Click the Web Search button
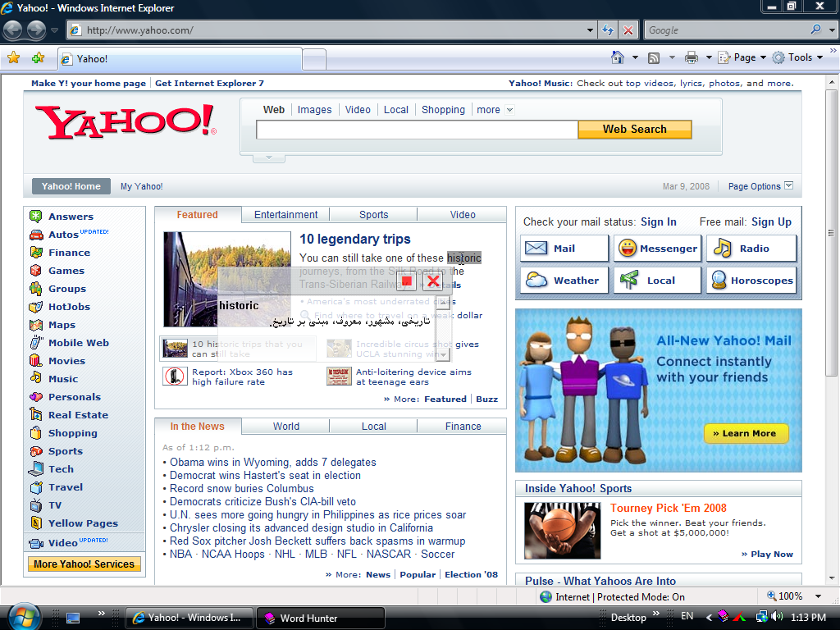840x630 pixels. (635, 129)
